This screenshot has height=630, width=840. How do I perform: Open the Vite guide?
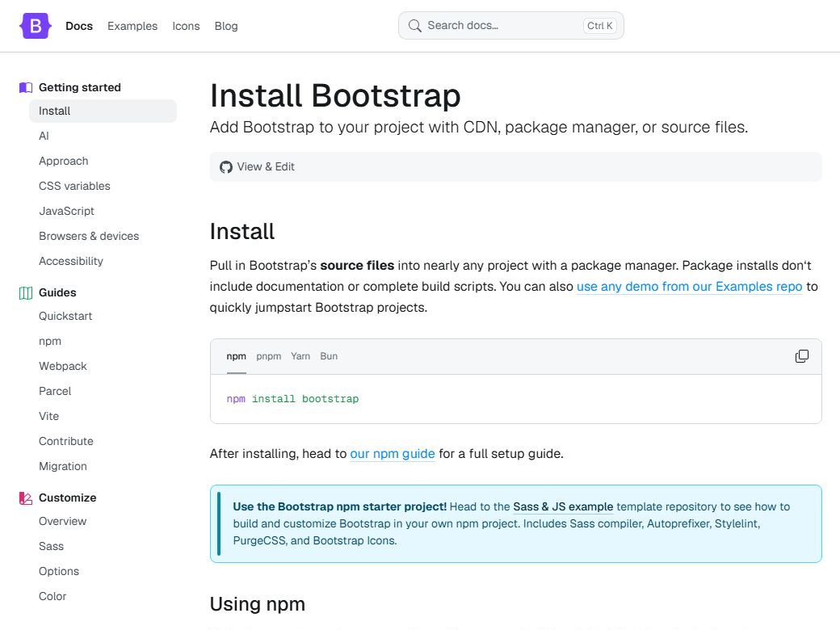(48, 416)
